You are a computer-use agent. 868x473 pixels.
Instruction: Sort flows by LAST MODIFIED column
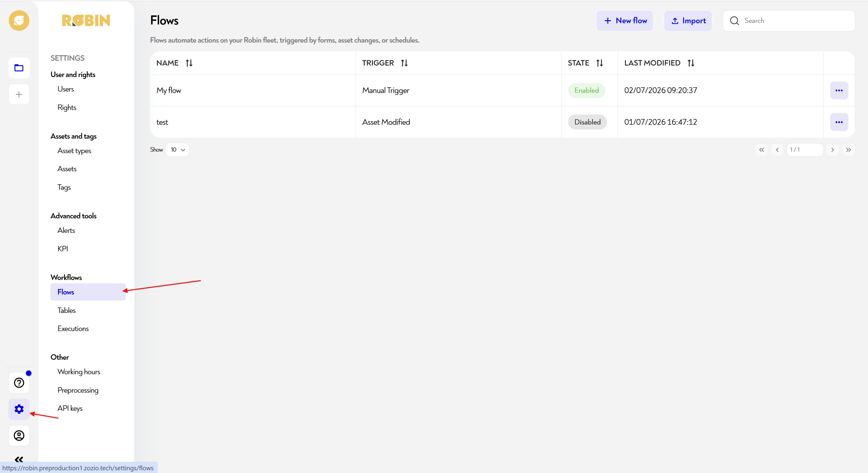click(x=691, y=63)
